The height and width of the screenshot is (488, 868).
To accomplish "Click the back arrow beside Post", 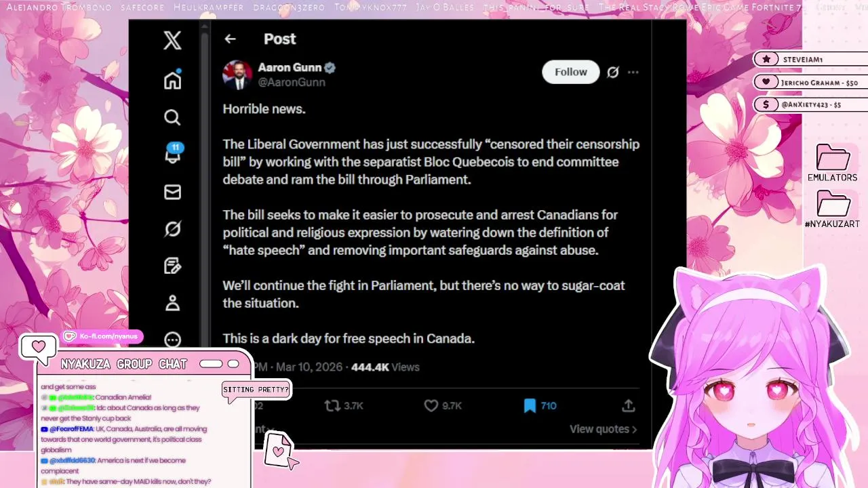I will (x=230, y=39).
